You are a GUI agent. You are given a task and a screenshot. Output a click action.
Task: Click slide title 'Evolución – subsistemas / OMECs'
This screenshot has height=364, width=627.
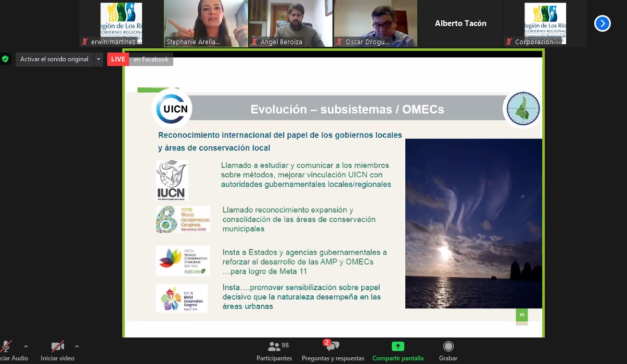347,110
